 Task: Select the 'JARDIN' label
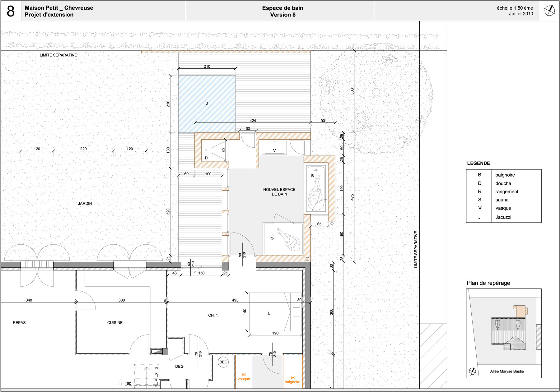click(x=85, y=203)
